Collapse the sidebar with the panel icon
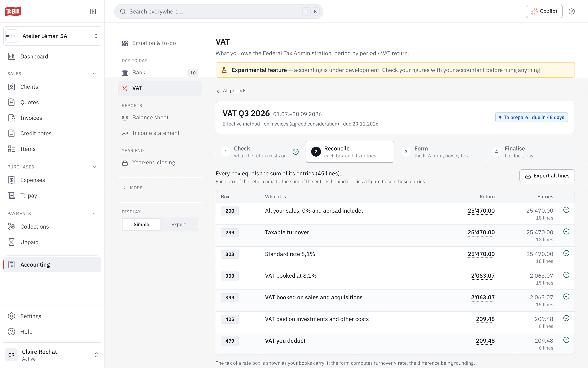Screen dimensions: 588x368 pos(93,11)
